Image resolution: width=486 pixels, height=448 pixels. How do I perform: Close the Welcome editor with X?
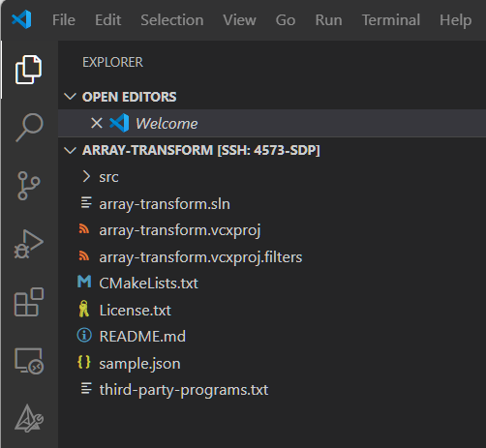tap(97, 123)
